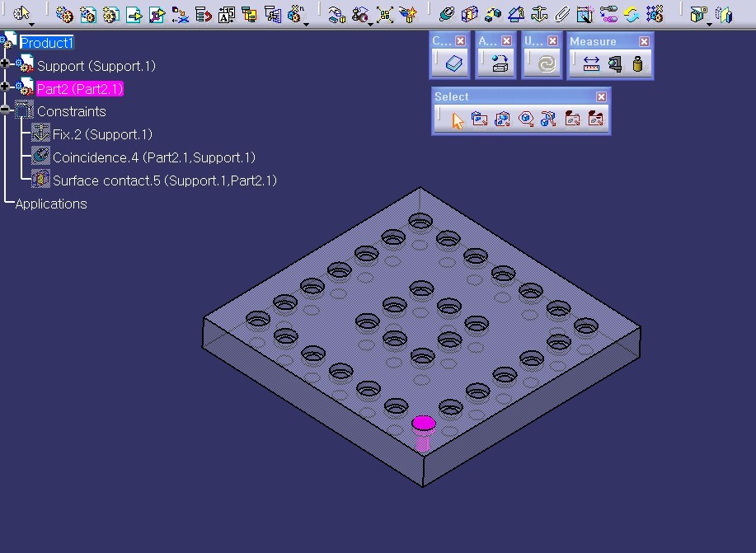Click the Update All spiral icon

click(545, 64)
